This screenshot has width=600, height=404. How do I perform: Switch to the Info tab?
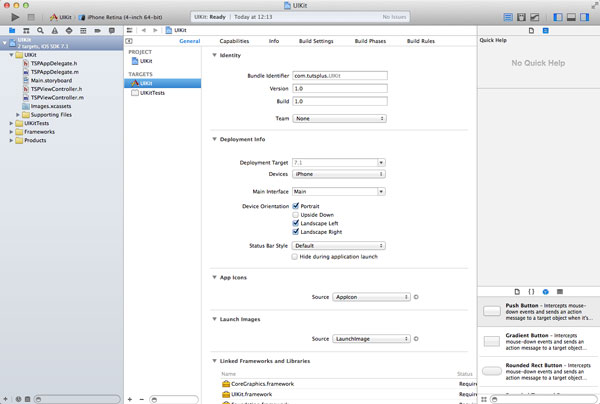274,41
